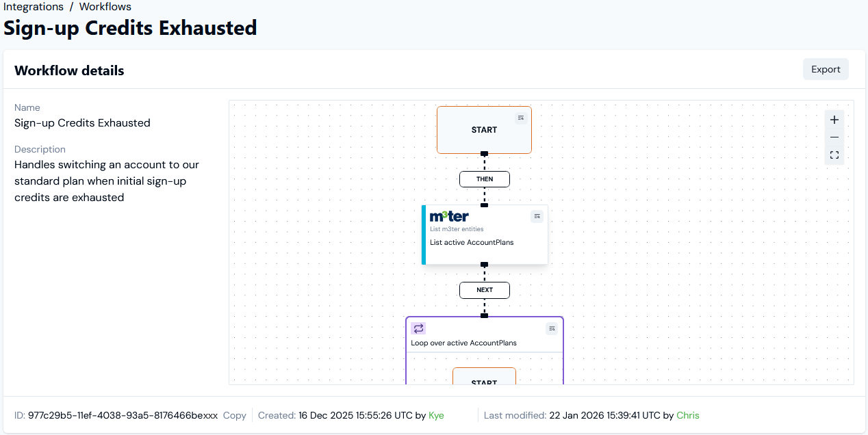Screen dimensions: 868x435
Task: Click the 'List m3ter entities' subtitle
Action: point(457,229)
